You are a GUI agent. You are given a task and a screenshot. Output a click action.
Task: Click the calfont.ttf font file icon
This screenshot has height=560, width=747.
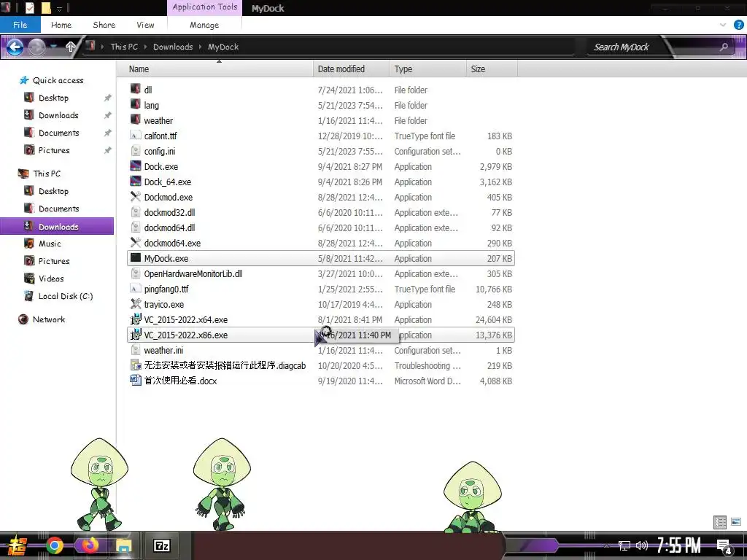point(135,136)
